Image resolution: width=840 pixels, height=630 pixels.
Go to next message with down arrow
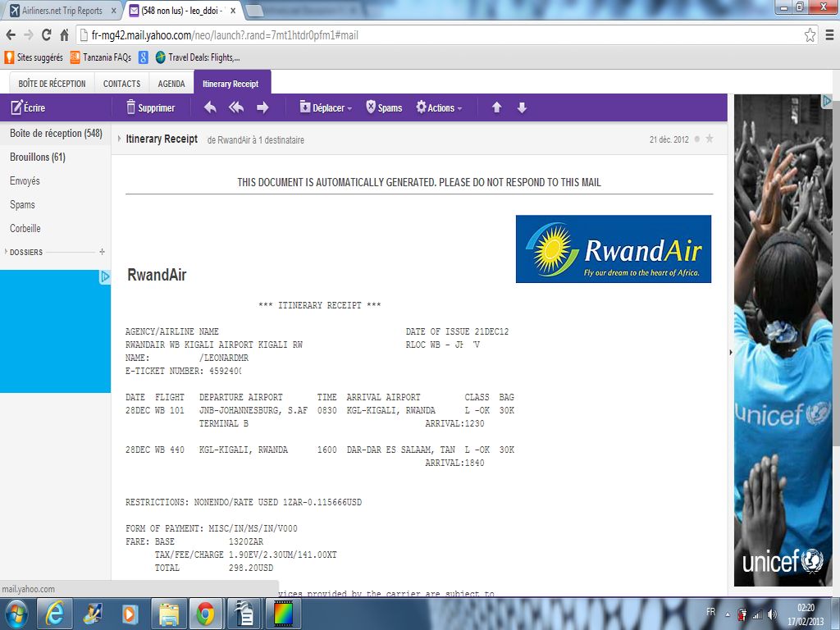522,107
